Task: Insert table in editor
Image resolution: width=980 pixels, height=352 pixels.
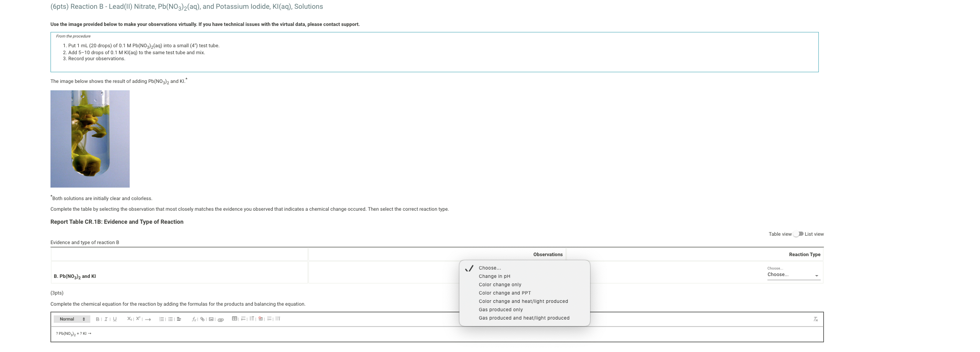Action: pos(235,319)
